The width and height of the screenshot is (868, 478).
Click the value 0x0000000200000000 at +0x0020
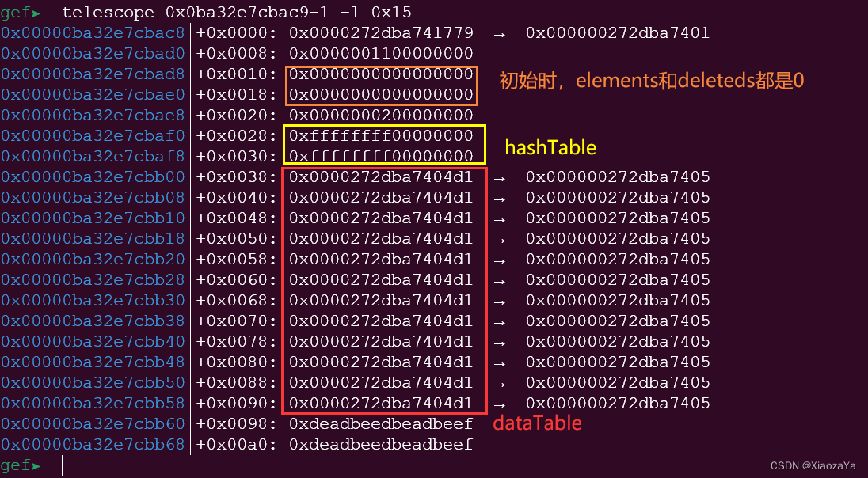[x=381, y=115]
